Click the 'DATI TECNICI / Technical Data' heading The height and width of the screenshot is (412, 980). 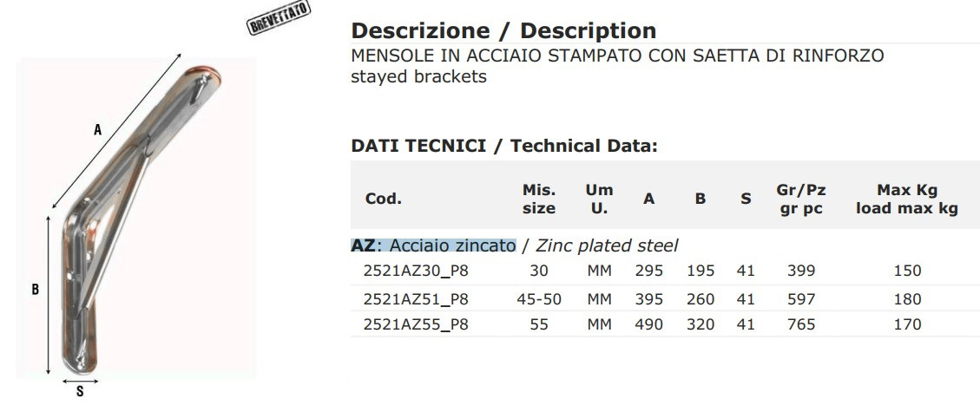(x=504, y=146)
